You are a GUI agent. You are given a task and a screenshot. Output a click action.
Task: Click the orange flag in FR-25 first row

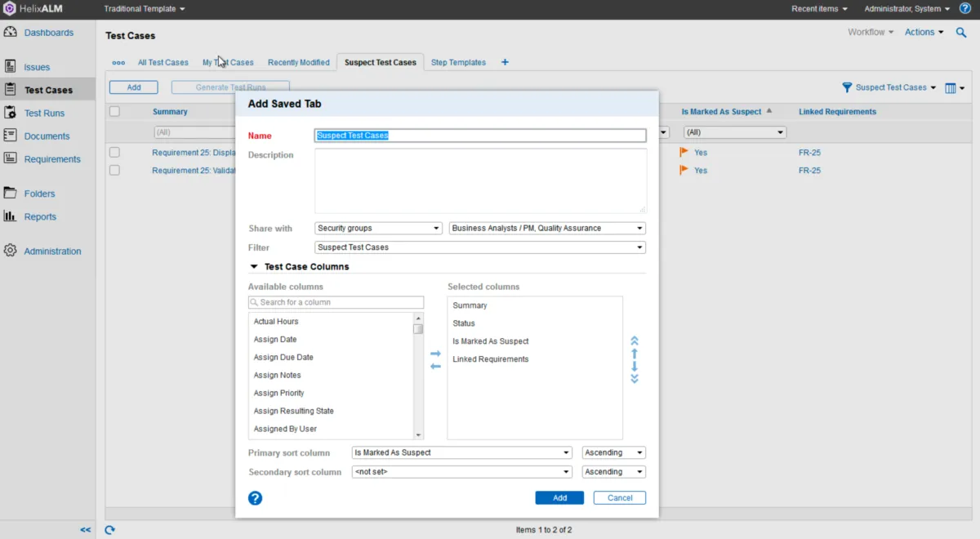tap(684, 152)
